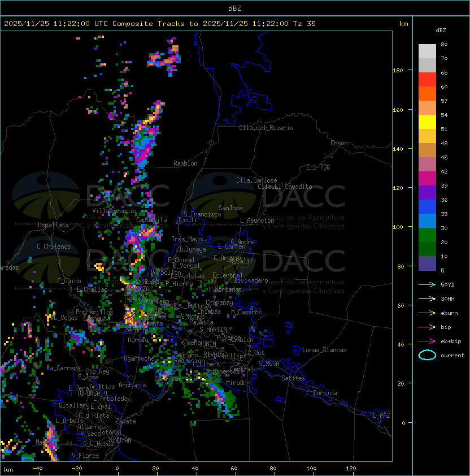Image resolution: width=470 pixels, height=476 pixels.
Task: Click the cyan 50YD arrow in legend
Action: 427,285
